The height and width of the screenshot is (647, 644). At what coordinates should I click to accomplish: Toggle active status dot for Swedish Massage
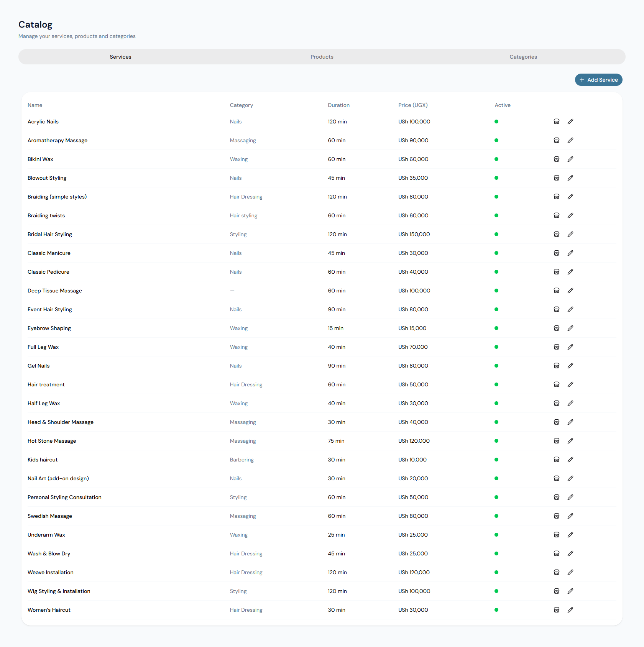496,516
